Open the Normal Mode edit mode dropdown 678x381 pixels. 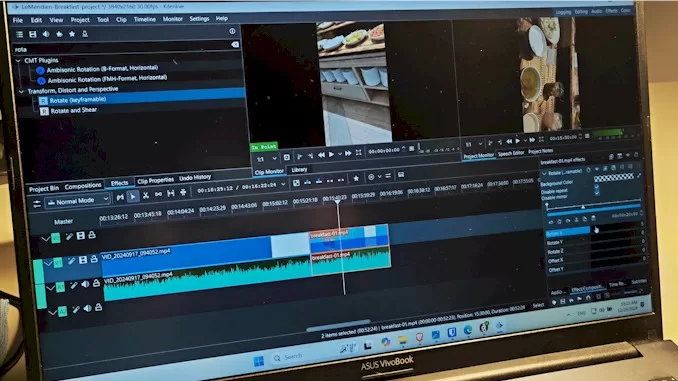(78, 201)
